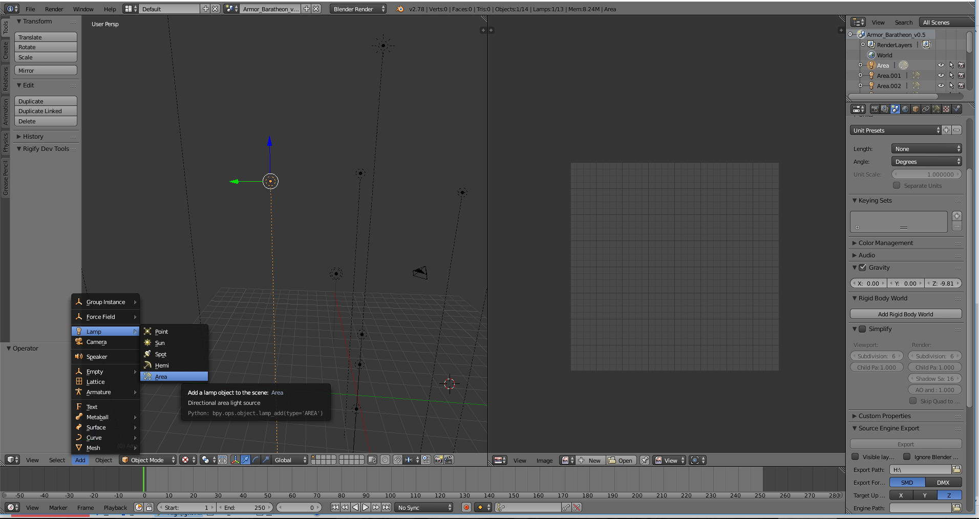The height and width of the screenshot is (519, 980).
Task: Toggle visibility eye of Area lamp
Action: (x=941, y=65)
